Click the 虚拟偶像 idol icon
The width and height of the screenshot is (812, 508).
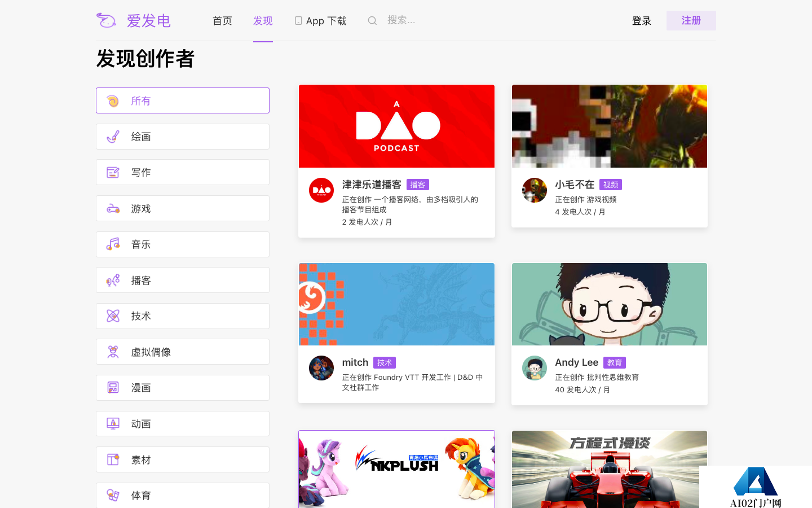pos(113,352)
